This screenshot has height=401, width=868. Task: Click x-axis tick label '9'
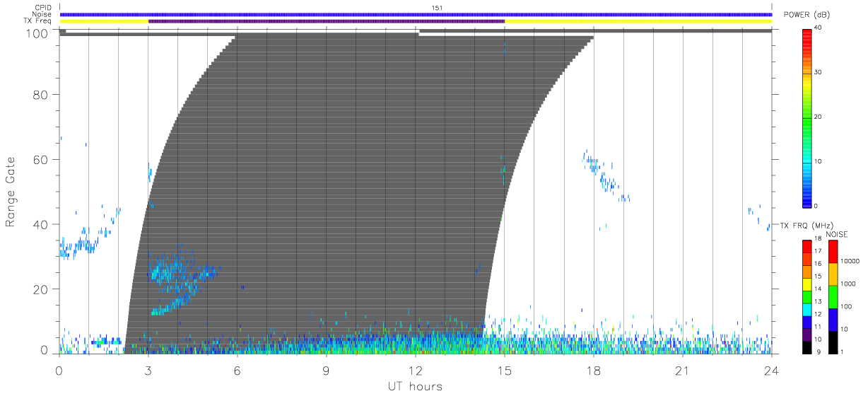pyautogui.click(x=326, y=370)
